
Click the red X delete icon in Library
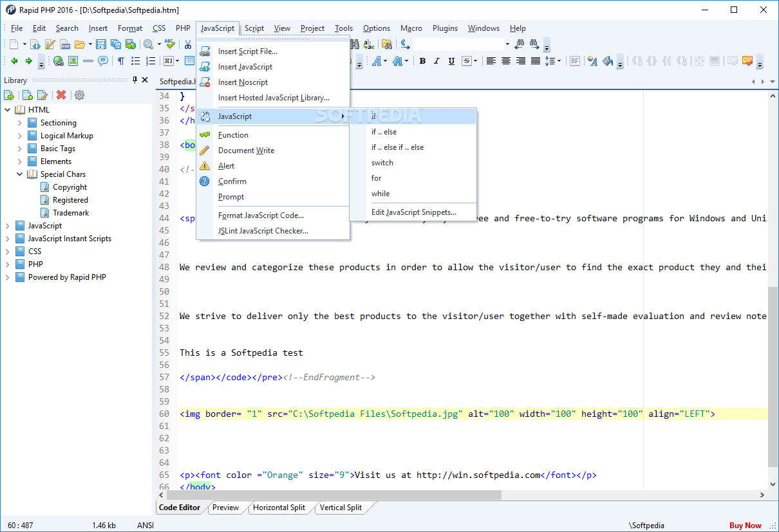coord(61,95)
